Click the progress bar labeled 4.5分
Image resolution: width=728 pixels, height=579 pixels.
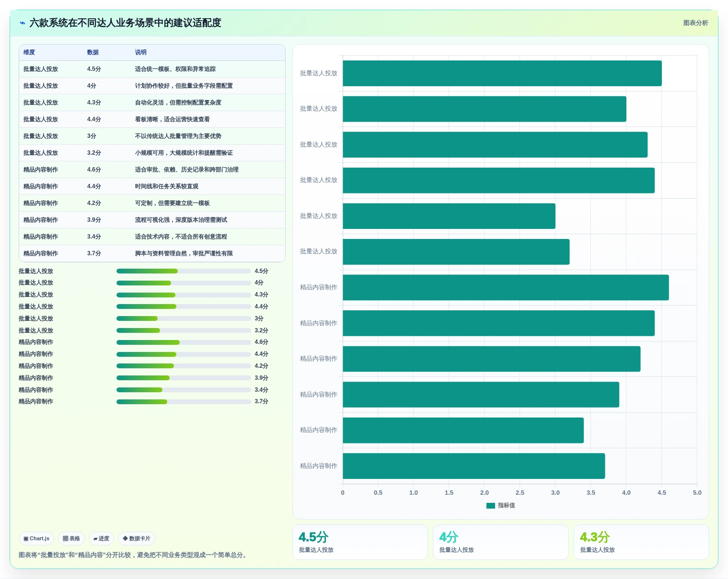[x=184, y=271]
